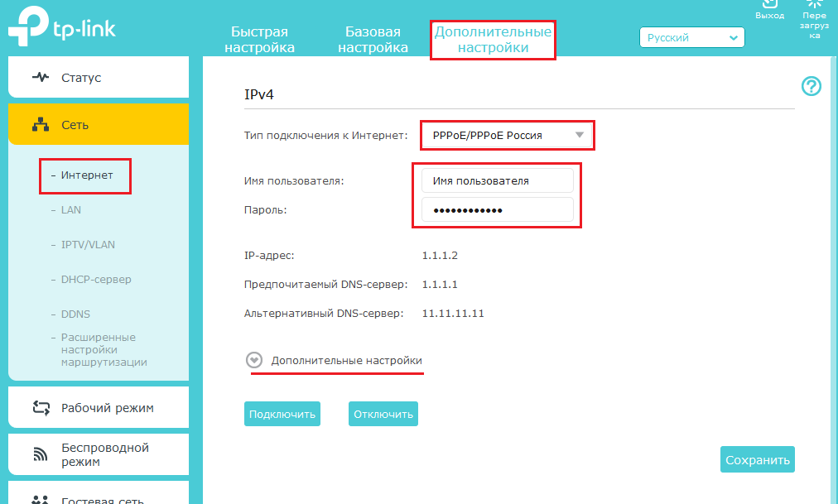Open Статус via its pulse icon
838x504 pixels.
click(41, 78)
